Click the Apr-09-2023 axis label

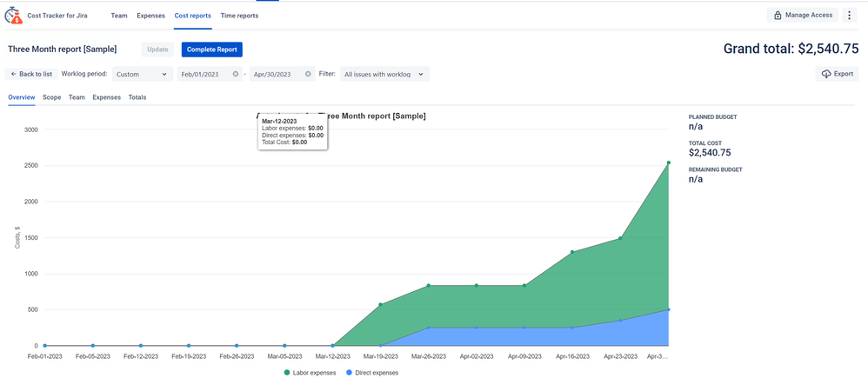(x=524, y=357)
